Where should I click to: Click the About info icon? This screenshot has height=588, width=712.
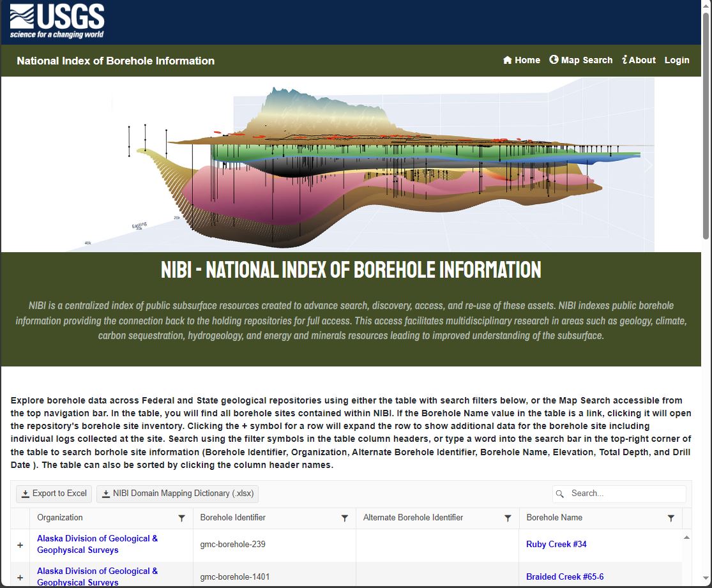click(x=625, y=59)
